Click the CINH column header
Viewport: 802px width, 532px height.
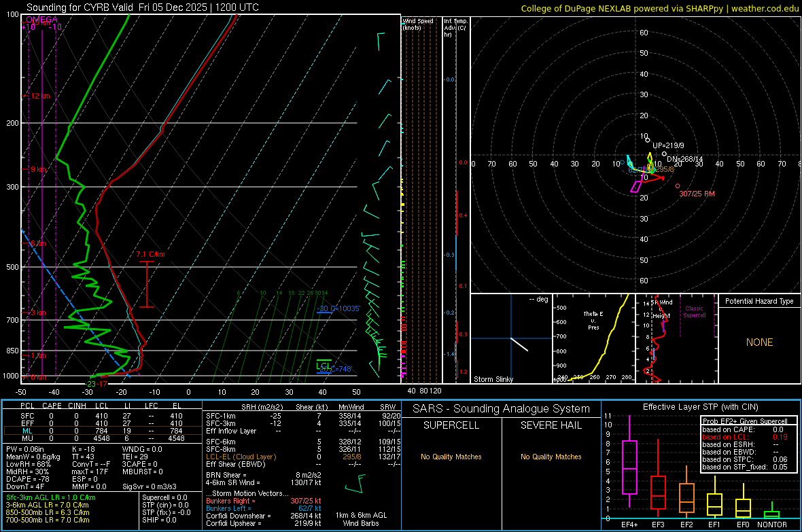[77, 406]
